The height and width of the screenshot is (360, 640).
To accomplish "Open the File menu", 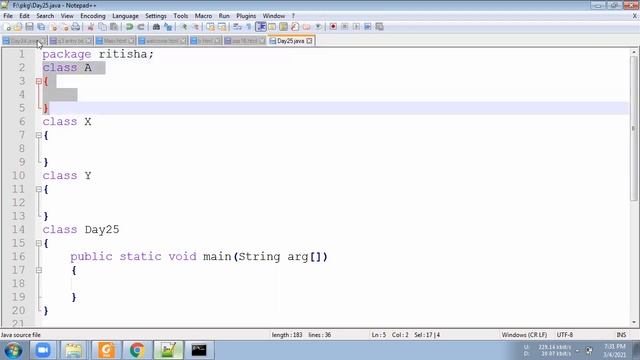I will pyautogui.click(x=8, y=16).
